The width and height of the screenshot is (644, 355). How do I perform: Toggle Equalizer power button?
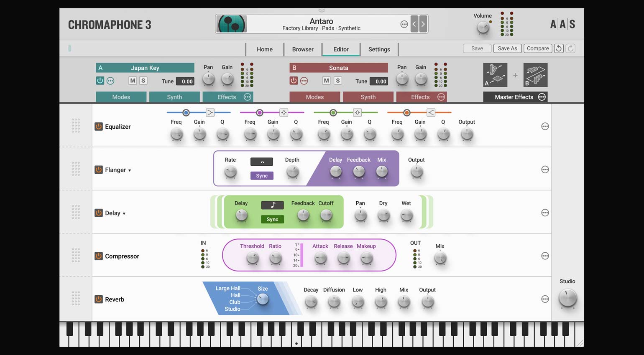[x=99, y=126]
